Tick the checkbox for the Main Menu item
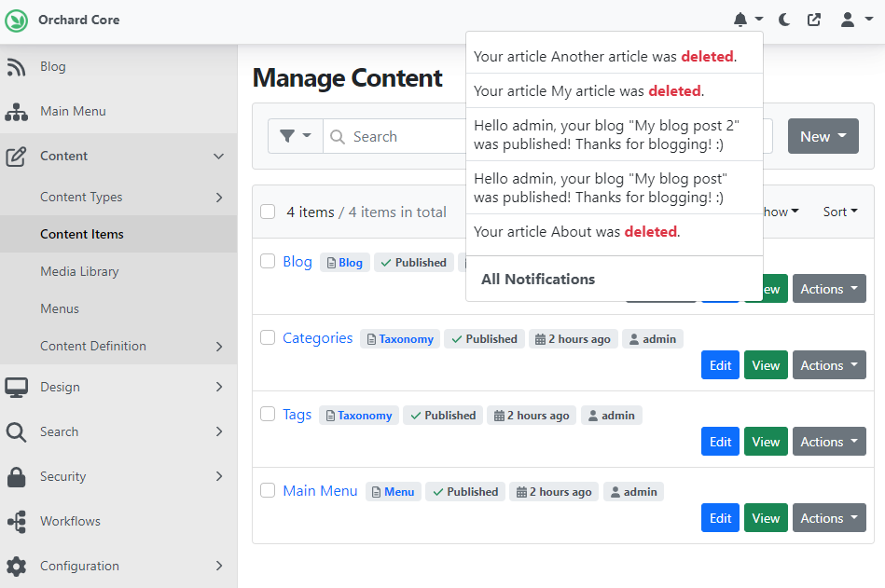This screenshot has width=885, height=588. [268, 490]
